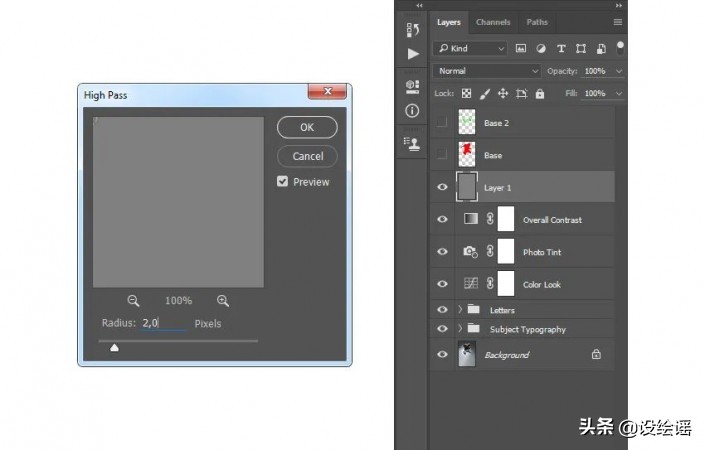705x450 pixels.
Task: Zoom out the High Pass preview
Action: [133, 301]
